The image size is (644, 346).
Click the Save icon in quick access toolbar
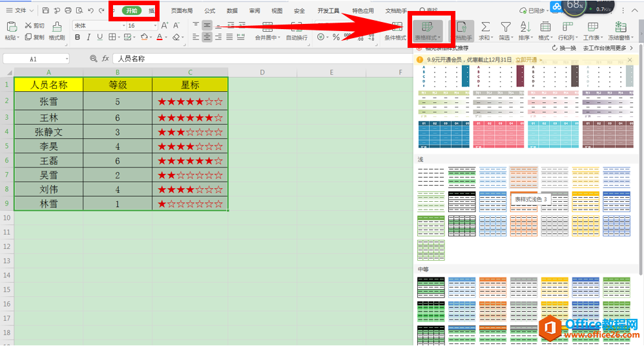pos(46,10)
